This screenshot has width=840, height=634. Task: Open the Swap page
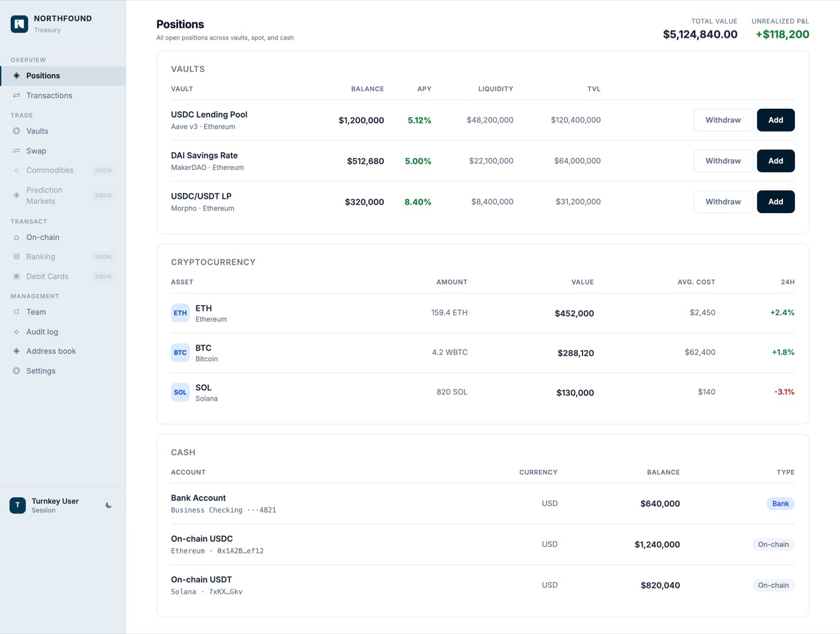pos(63,151)
